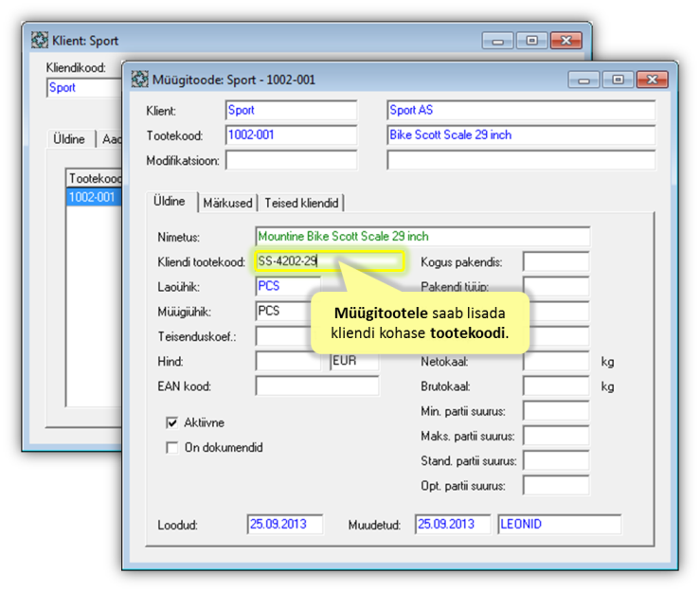Minimize the Klient: Sport window
The height and width of the screenshot is (592, 700).
click(x=498, y=41)
